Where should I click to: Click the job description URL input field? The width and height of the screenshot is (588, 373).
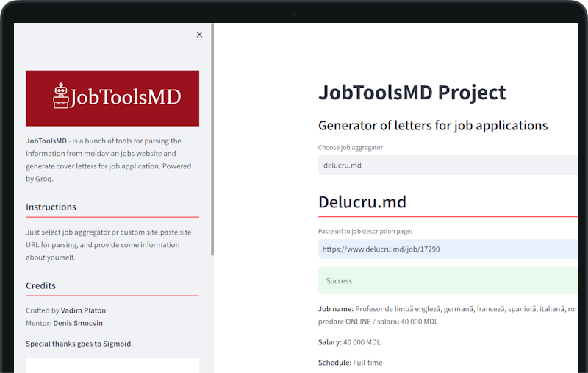click(448, 249)
